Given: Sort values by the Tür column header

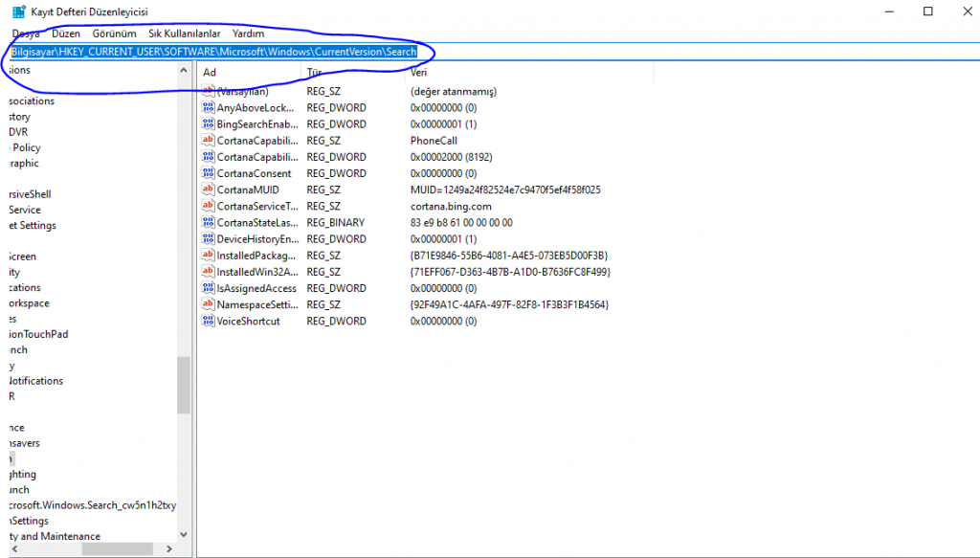Looking at the screenshot, I should 353,73.
